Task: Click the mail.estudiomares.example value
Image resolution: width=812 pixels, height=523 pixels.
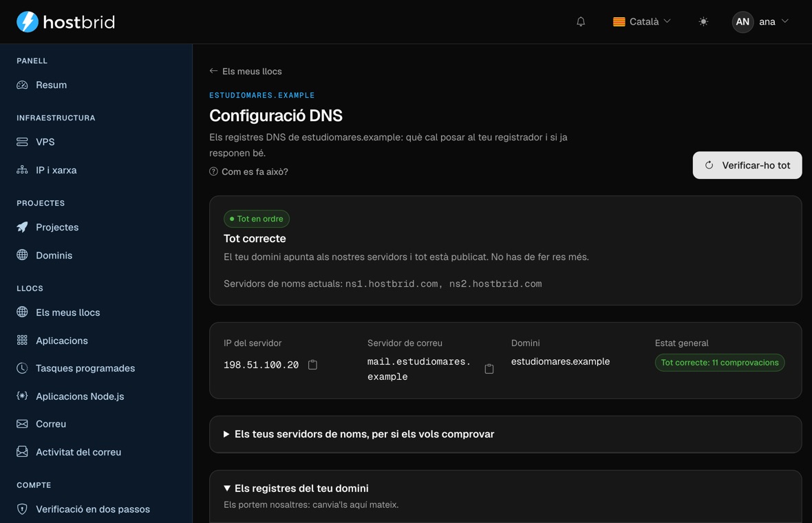Action: [x=419, y=370]
